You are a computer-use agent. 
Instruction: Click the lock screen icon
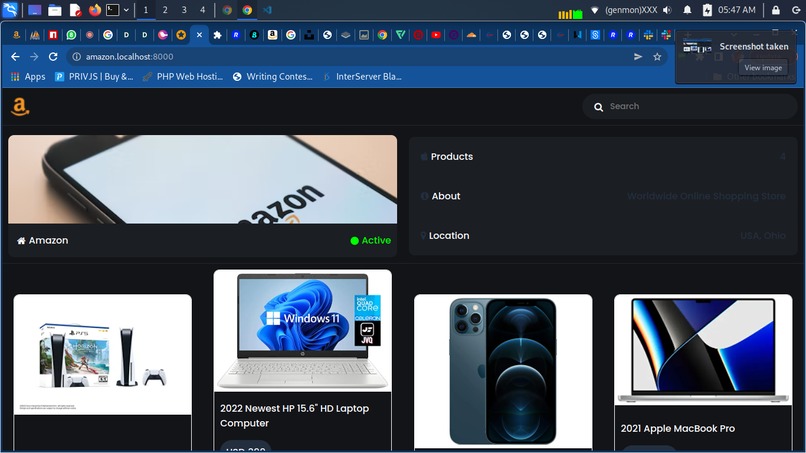coord(776,10)
